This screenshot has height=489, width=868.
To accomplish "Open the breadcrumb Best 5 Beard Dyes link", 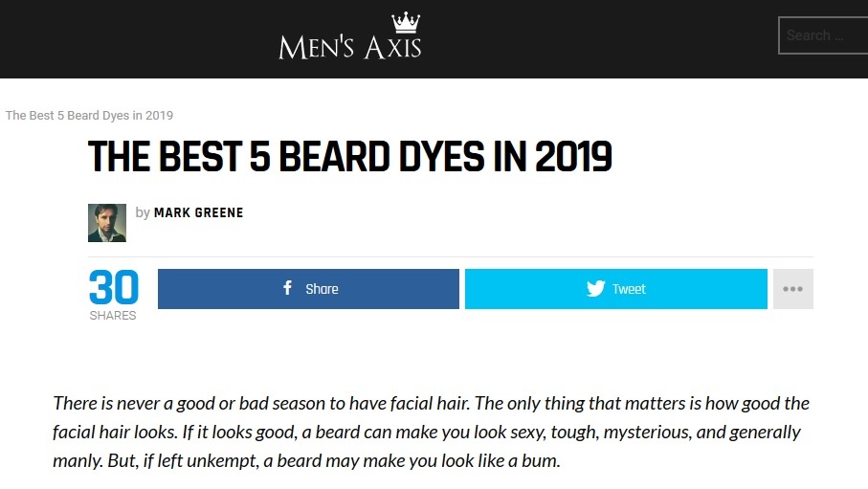I will tap(89, 115).
